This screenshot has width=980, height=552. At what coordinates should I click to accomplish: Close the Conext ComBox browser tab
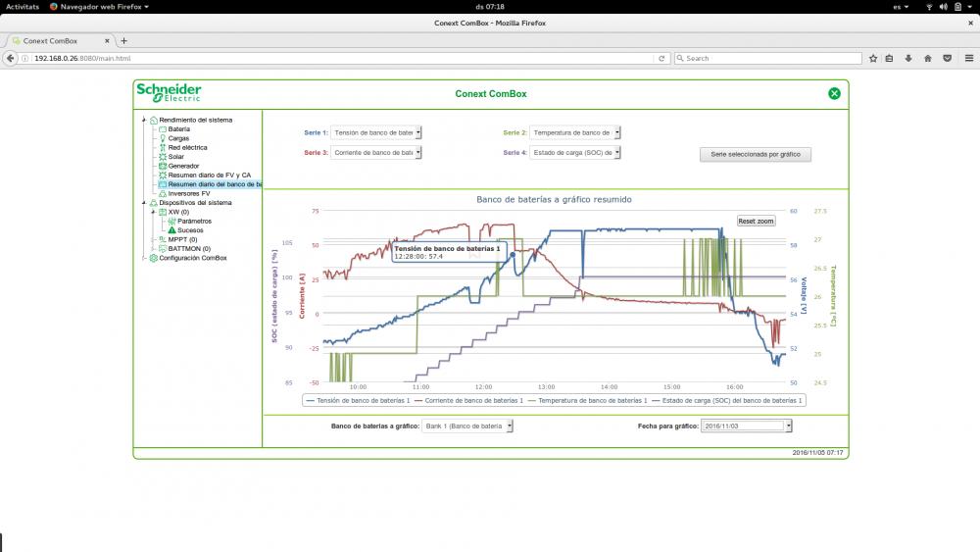(x=107, y=40)
